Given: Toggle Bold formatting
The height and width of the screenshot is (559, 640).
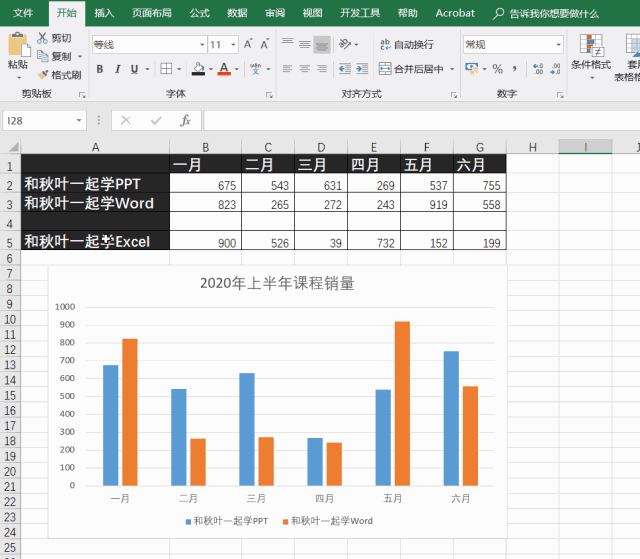Looking at the screenshot, I should click(100, 69).
